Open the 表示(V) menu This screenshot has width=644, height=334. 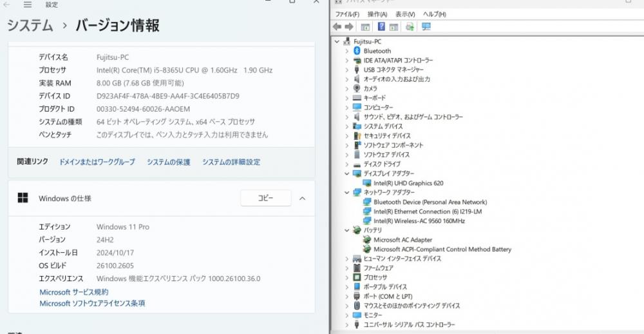pos(405,14)
